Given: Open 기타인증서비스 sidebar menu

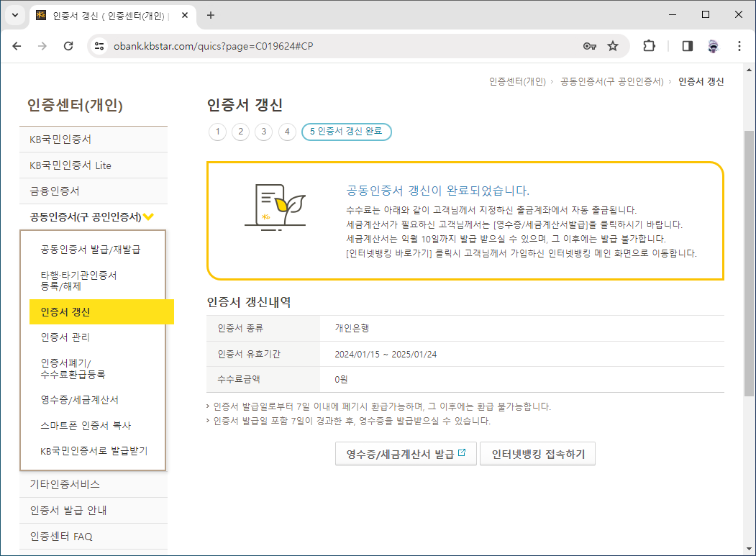Looking at the screenshot, I should [94, 484].
